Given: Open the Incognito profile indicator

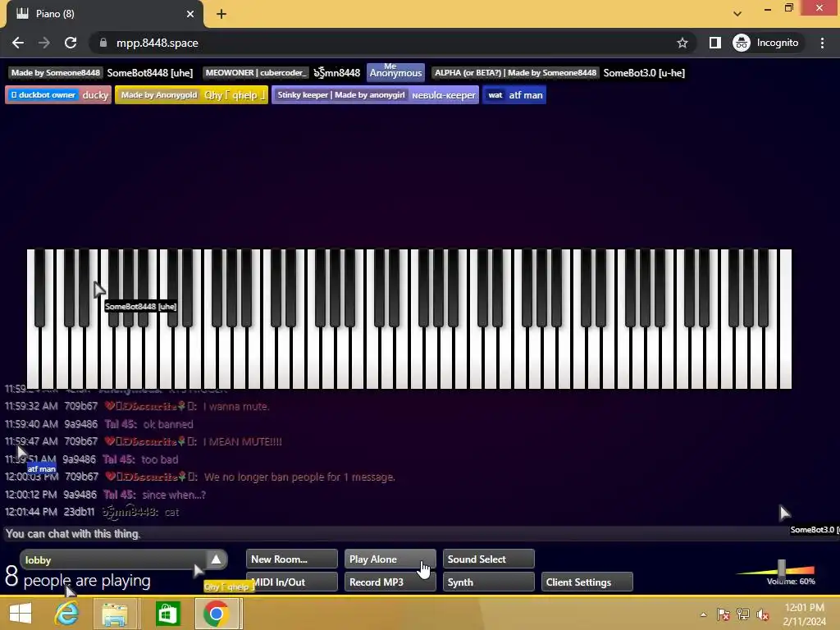Looking at the screenshot, I should (x=766, y=43).
